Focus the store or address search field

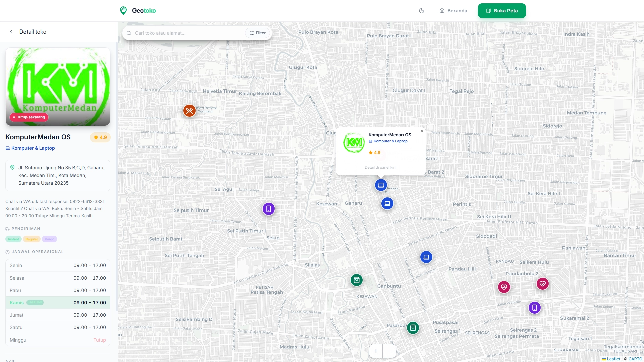pyautogui.click(x=188, y=33)
